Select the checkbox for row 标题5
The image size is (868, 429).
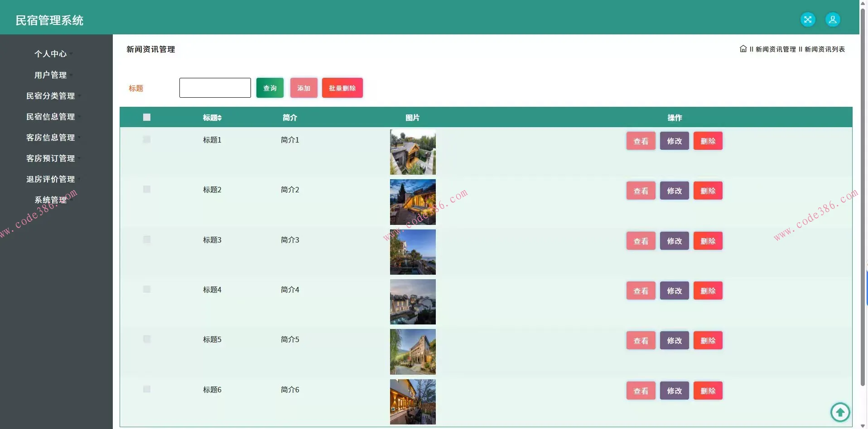[147, 339]
